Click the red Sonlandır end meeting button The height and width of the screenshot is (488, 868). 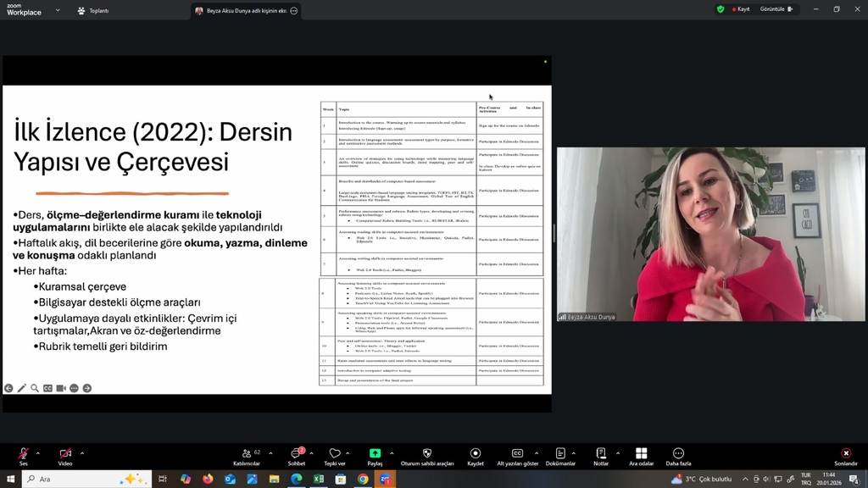[x=845, y=454]
